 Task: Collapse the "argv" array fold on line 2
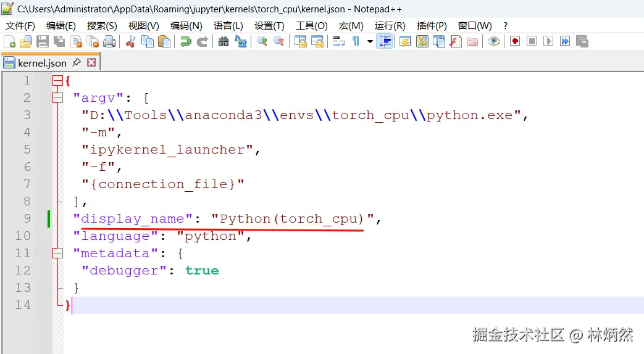coord(57,97)
